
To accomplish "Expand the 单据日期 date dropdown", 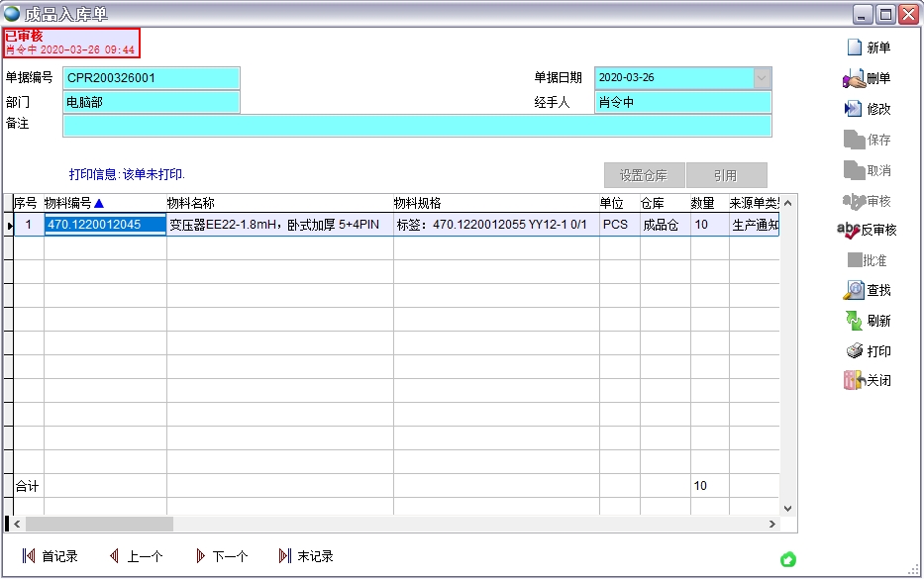I will [x=762, y=78].
